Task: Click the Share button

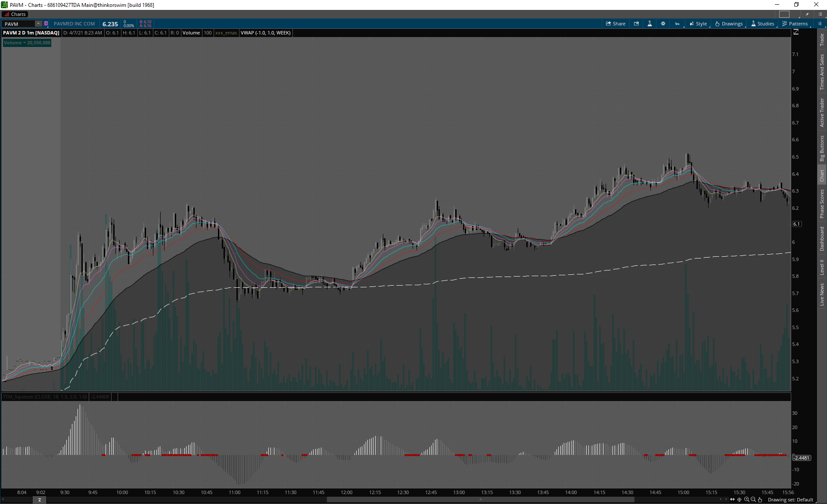Action: click(616, 24)
